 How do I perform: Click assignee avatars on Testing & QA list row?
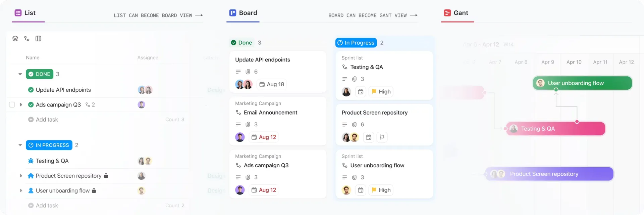point(145,161)
